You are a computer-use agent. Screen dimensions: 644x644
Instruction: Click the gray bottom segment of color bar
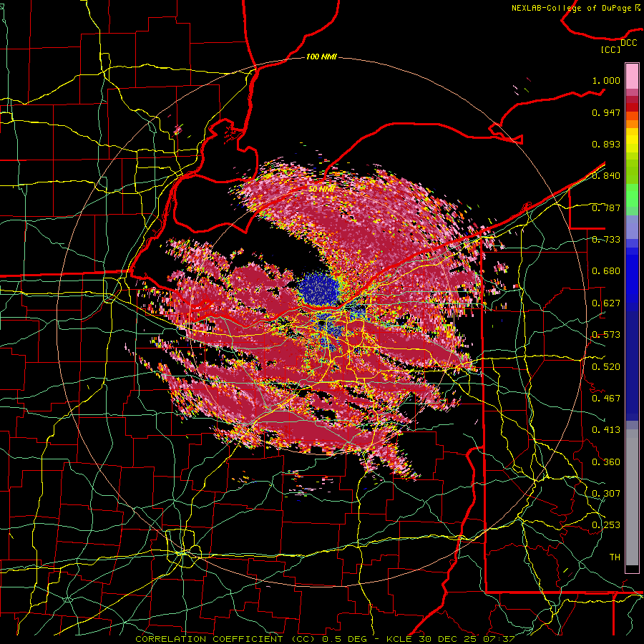(x=632, y=497)
